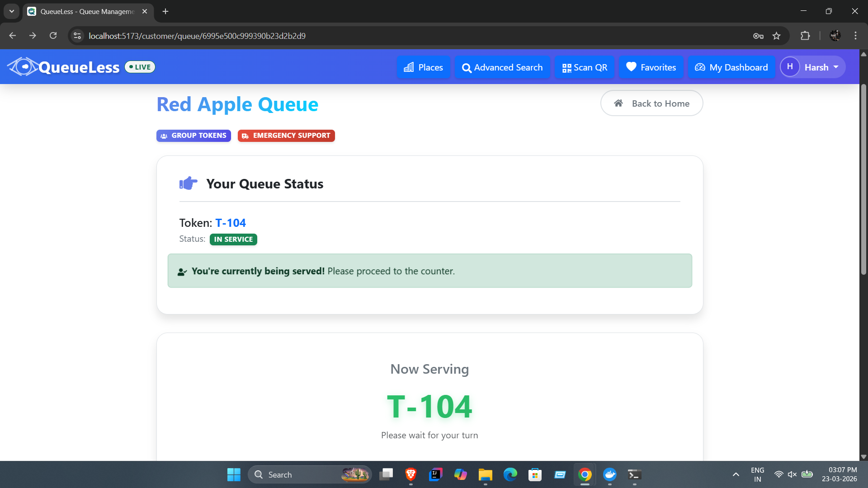Open IntelliJ IDEA from taskbar
Image resolution: width=868 pixels, height=488 pixels.
pos(436,474)
